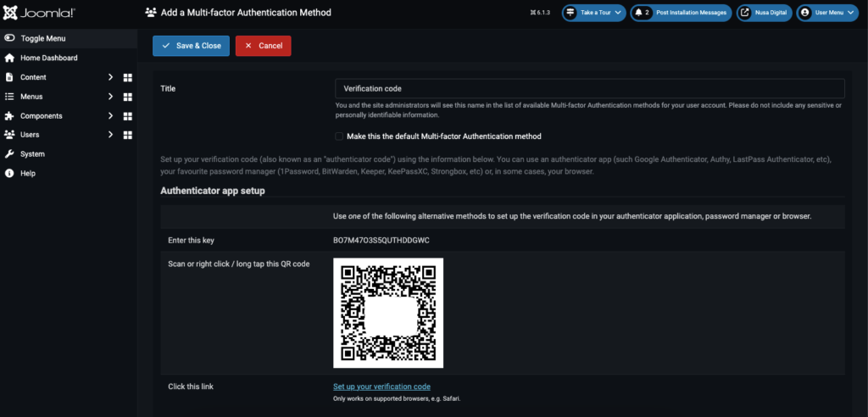The image size is (868, 417).
Task: Select the Content menu item
Action: [33, 77]
